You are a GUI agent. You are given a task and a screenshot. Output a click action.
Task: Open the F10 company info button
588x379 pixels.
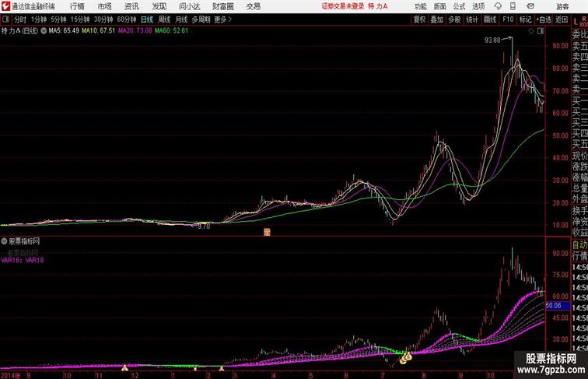coord(508,19)
